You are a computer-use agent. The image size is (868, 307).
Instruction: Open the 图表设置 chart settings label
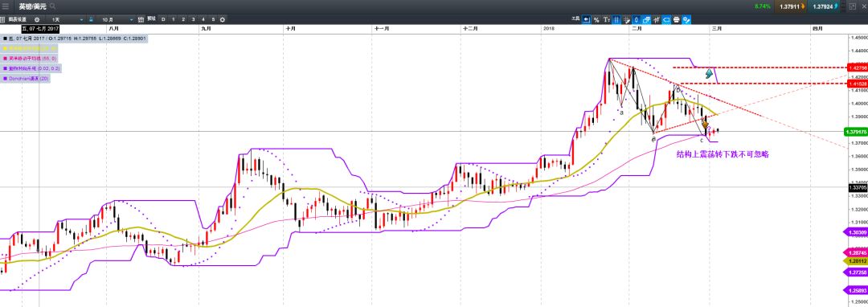(17, 19)
